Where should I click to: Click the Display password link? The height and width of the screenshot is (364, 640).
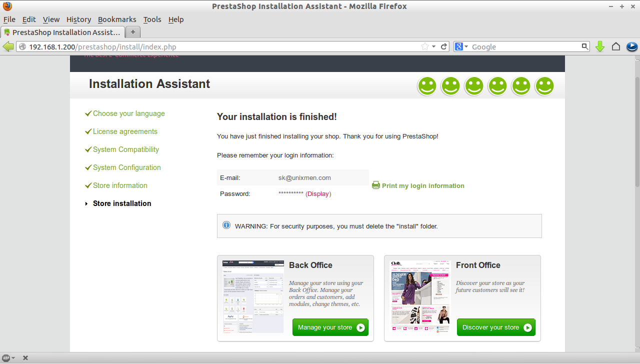(x=318, y=193)
